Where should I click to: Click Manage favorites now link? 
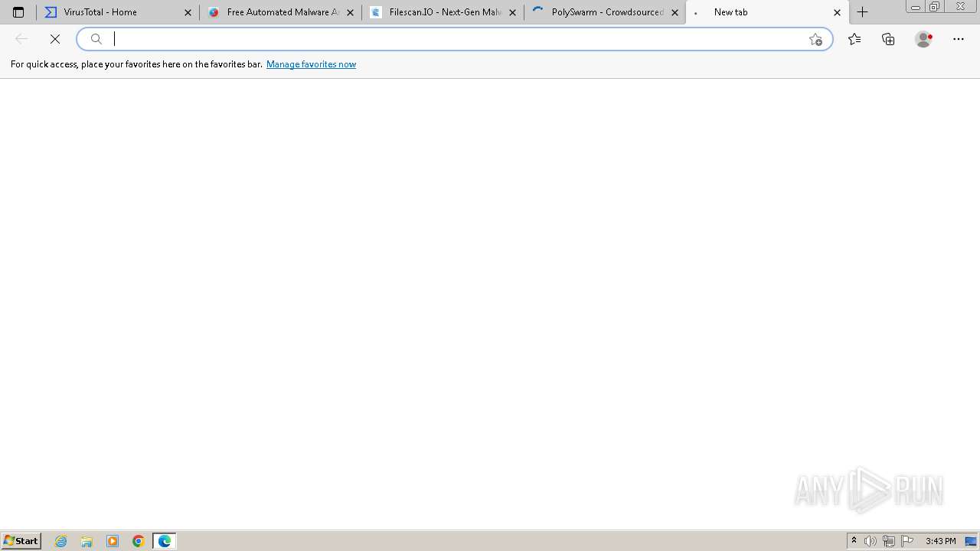click(311, 64)
